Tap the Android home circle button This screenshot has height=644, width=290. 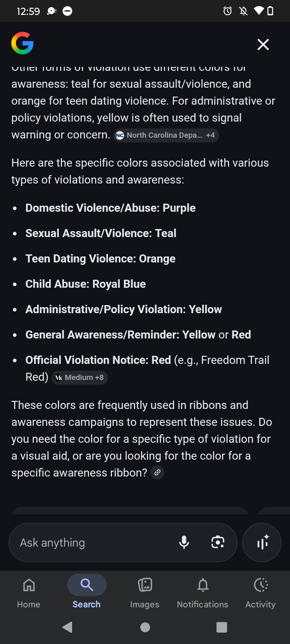tap(145, 627)
